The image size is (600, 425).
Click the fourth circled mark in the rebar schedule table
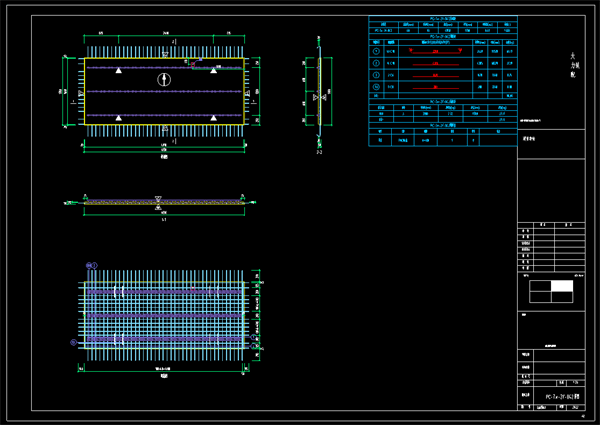click(x=376, y=87)
